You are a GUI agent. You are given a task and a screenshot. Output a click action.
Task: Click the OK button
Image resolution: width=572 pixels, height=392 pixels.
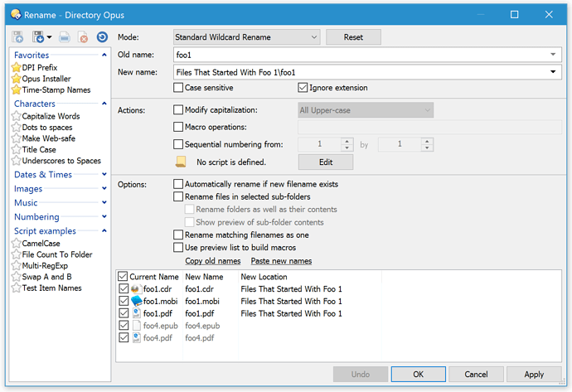click(x=419, y=374)
